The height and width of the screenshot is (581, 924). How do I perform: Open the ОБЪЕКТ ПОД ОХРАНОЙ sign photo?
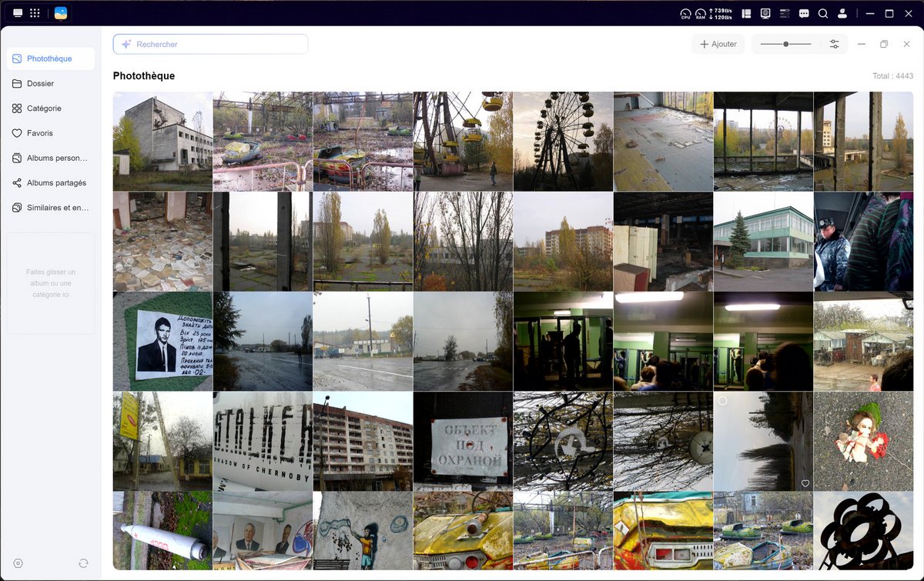coord(463,442)
